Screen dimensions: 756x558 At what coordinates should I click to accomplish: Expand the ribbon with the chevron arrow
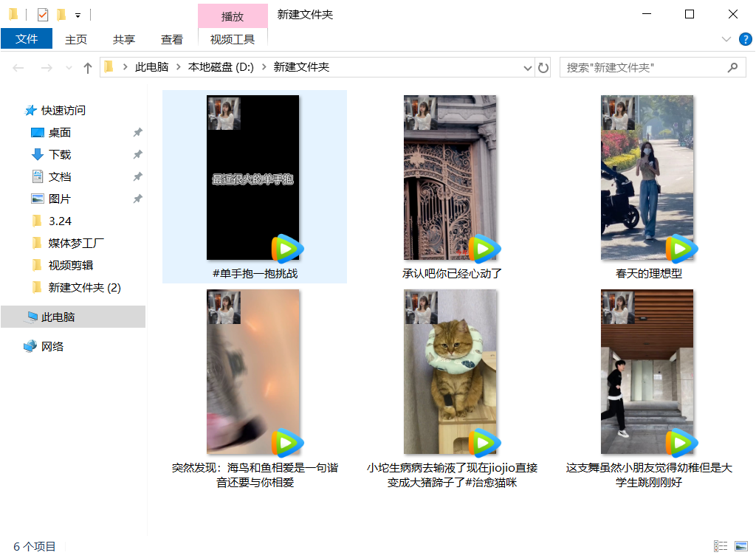pyautogui.click(x=726, y=39)
